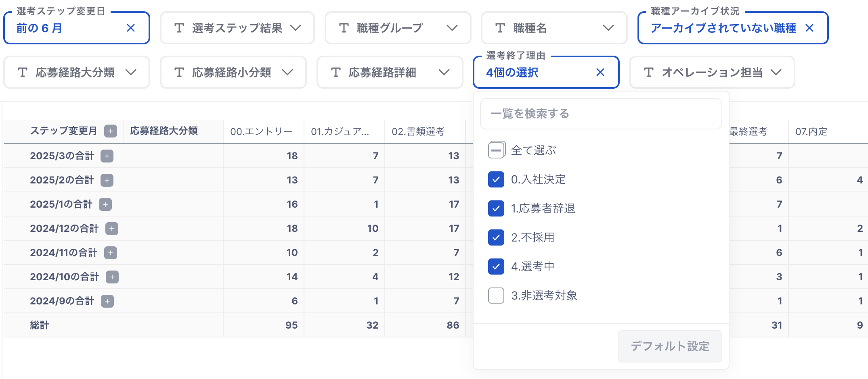This screenshot has height=379, width=868.
Task: Open the 応募経路詳細 dropdown
Action: 390,73
